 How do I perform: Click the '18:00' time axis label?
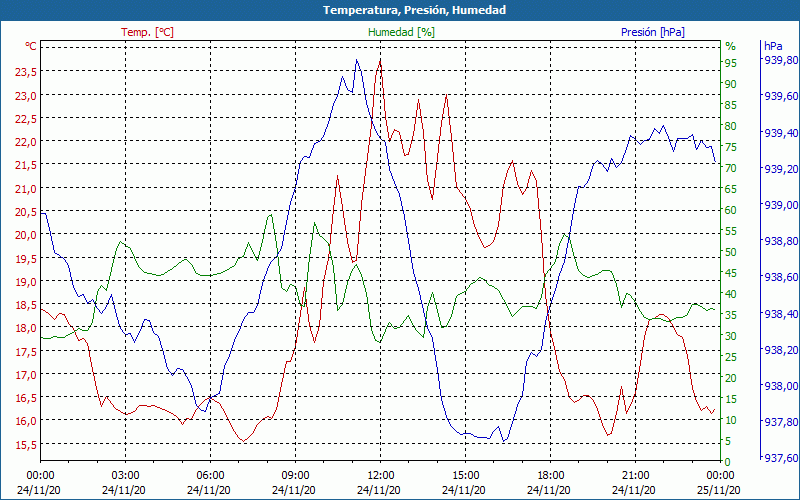551,476
